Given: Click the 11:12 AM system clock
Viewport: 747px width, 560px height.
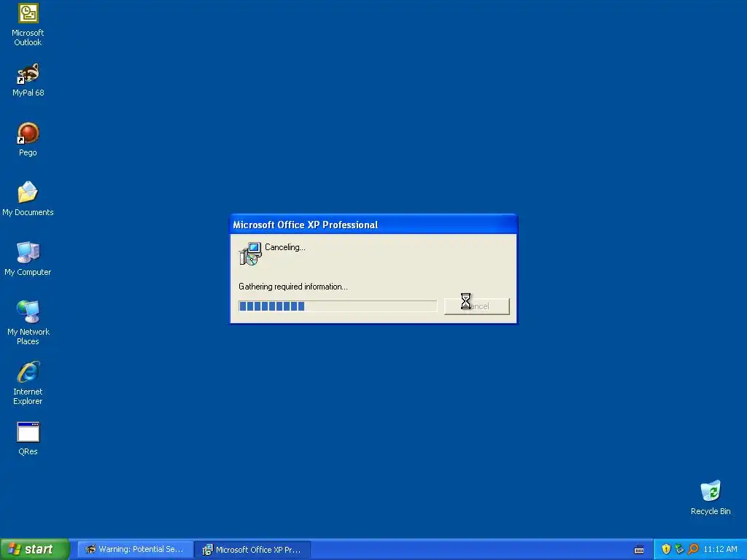Looking at the screenshot, I should (x=720, y=550).
